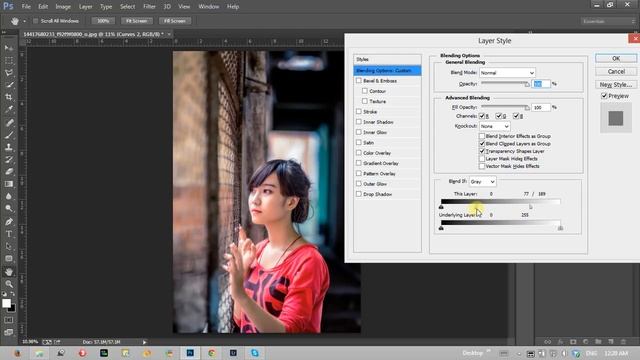Select the Pen tool
Image resolution: width=640 pixels, height=360 pixels.
(9, 222)
